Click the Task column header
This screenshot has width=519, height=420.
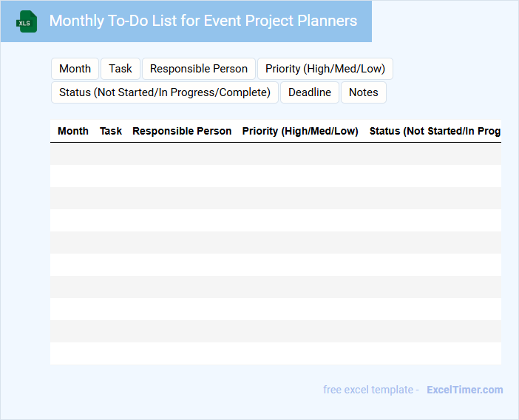pyautogui.click(x=111, y=131)
